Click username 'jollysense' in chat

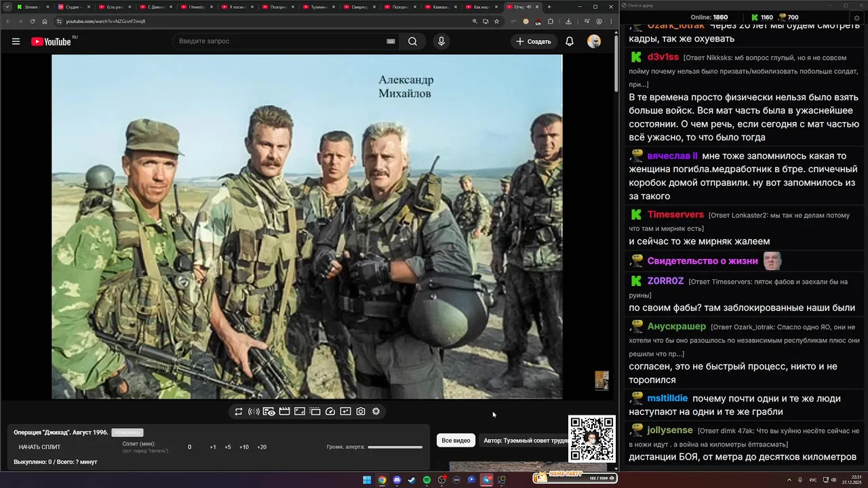[x=670, y=430]
